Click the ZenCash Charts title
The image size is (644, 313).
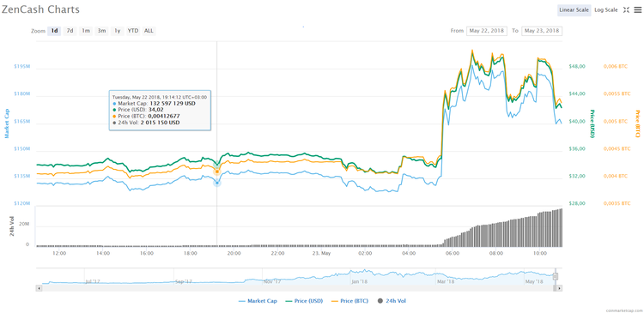point(40,9)
